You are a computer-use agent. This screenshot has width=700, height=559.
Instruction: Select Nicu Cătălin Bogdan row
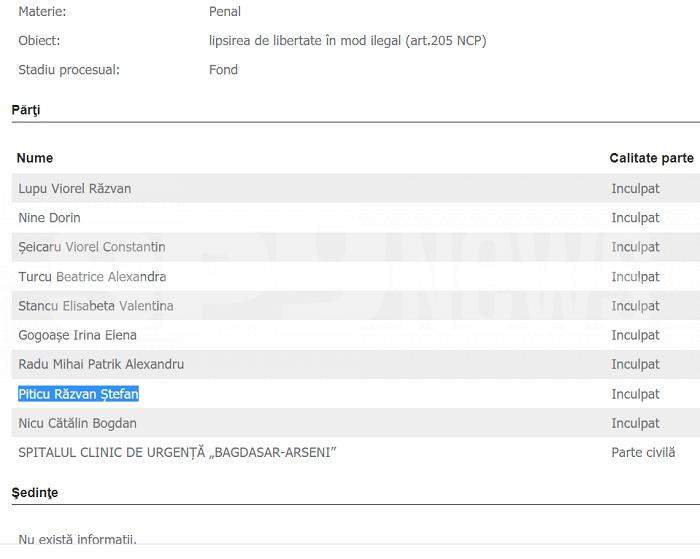point(78,423)
